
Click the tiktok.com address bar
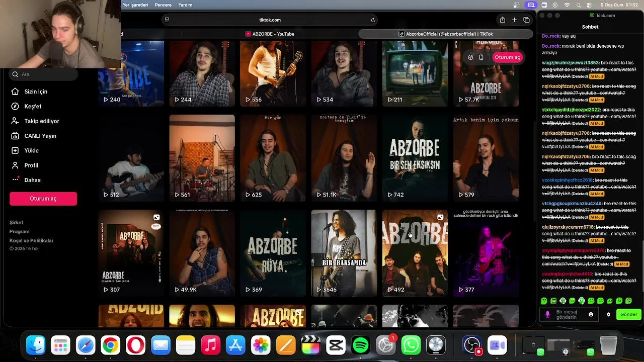(x=270, y=20)
